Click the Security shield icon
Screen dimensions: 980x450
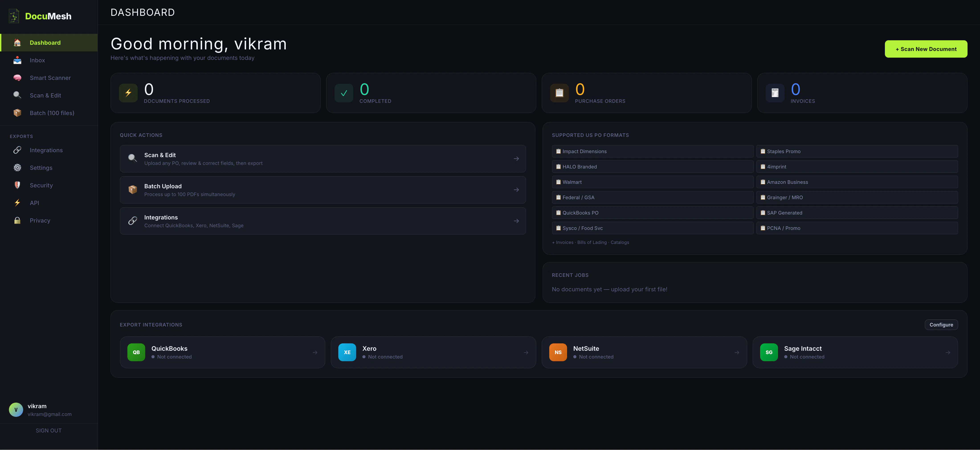[x=17, y=185]
